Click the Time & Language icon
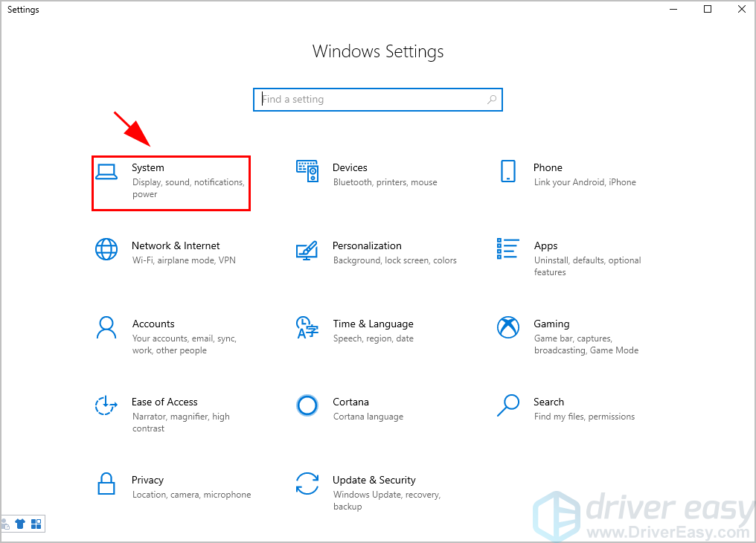This screenshot has width=756, height=543. [x=307, y=327]
